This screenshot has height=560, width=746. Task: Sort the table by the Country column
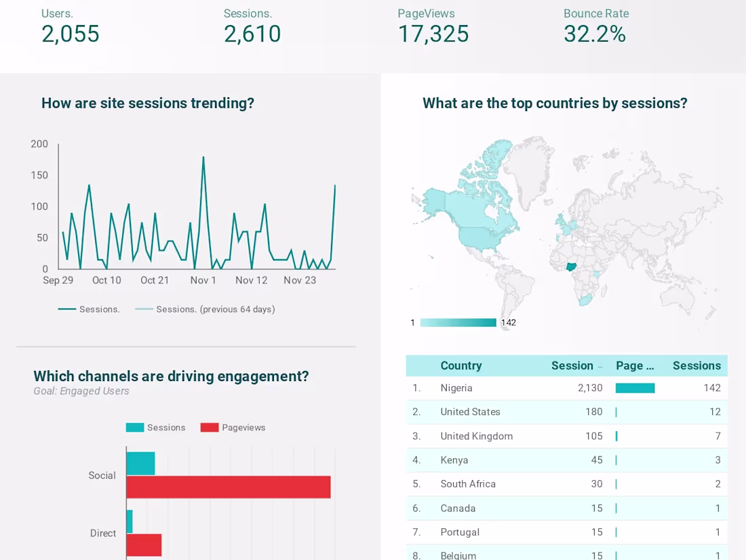(x=460, y=365)
